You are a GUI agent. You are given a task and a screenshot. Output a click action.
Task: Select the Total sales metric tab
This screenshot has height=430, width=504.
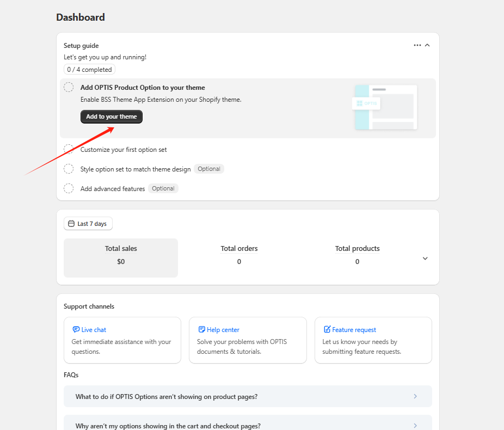tap(121, 257)
